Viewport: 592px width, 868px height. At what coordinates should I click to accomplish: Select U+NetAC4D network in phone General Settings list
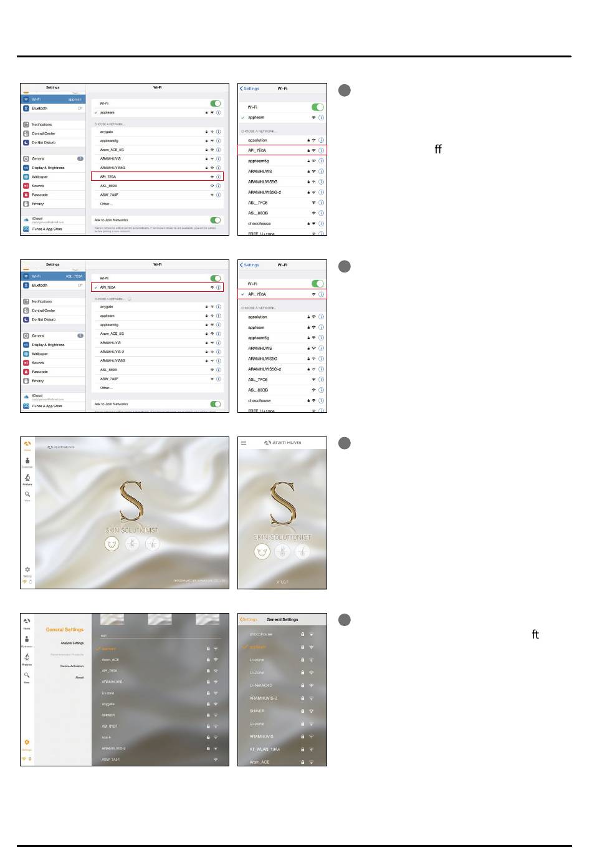[x=282, y=685]
